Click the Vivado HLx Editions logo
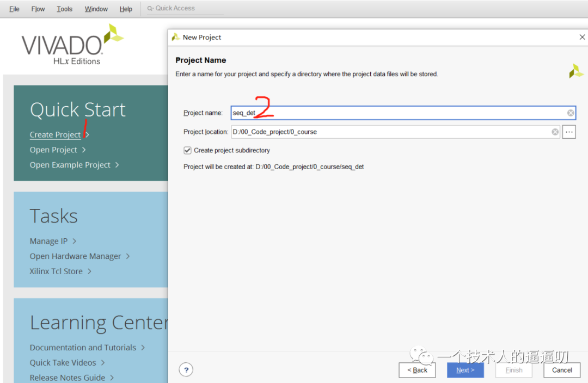This screenshot has height=383, width=588. pos(72,45)
